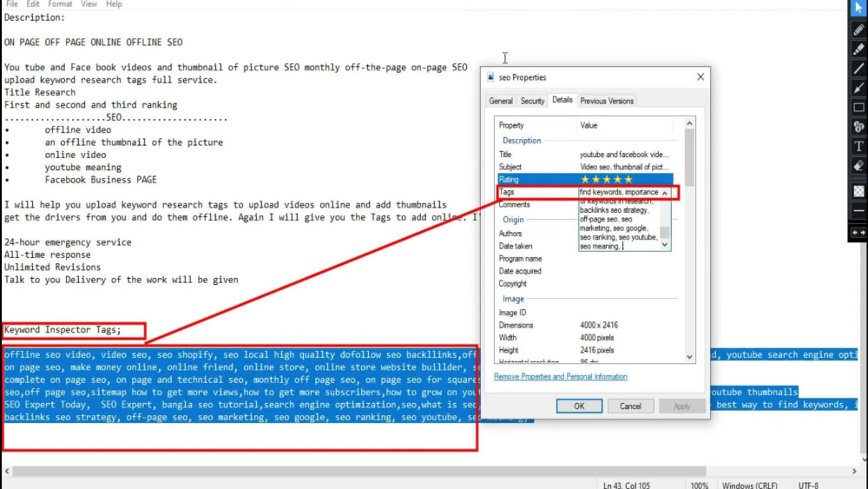Click 'Unlimited Revisions' text line
The image size is (868, 489).
(x=53, y=267)
